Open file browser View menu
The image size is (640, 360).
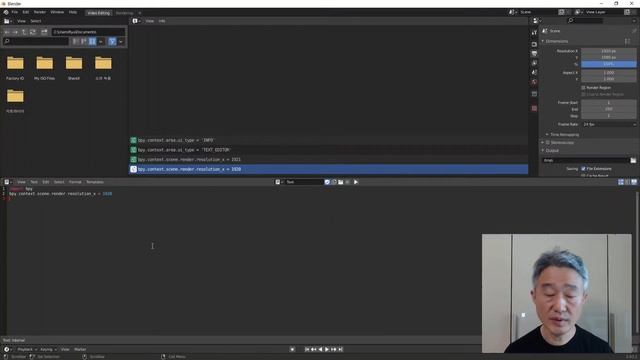click(x=21, y=21)
